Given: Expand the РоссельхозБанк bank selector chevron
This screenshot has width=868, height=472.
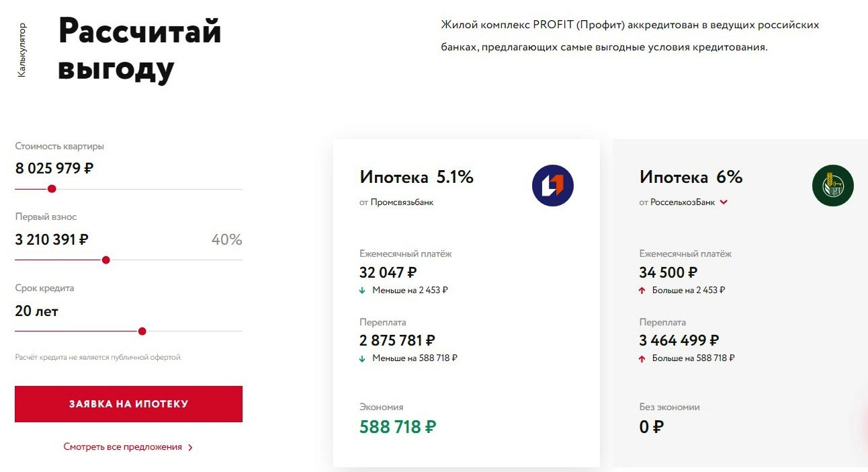Looking at the screenshot, I should click(724, 202).
